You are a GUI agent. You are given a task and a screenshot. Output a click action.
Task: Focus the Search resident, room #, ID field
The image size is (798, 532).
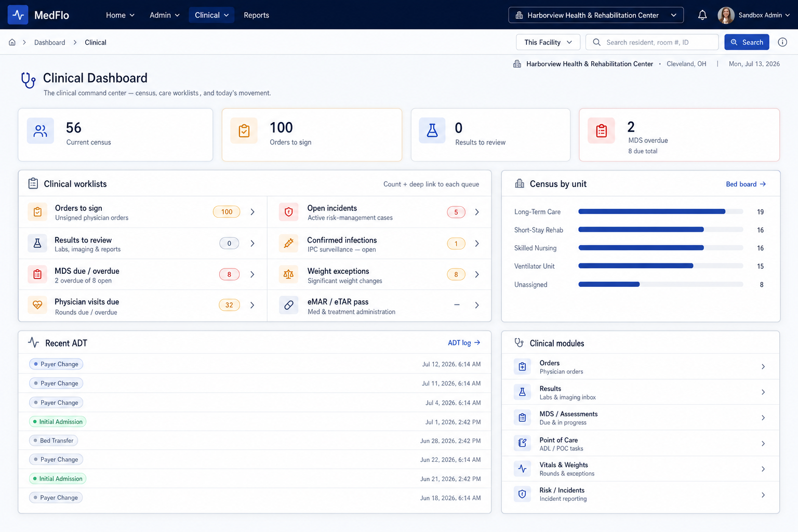point(652,42)
